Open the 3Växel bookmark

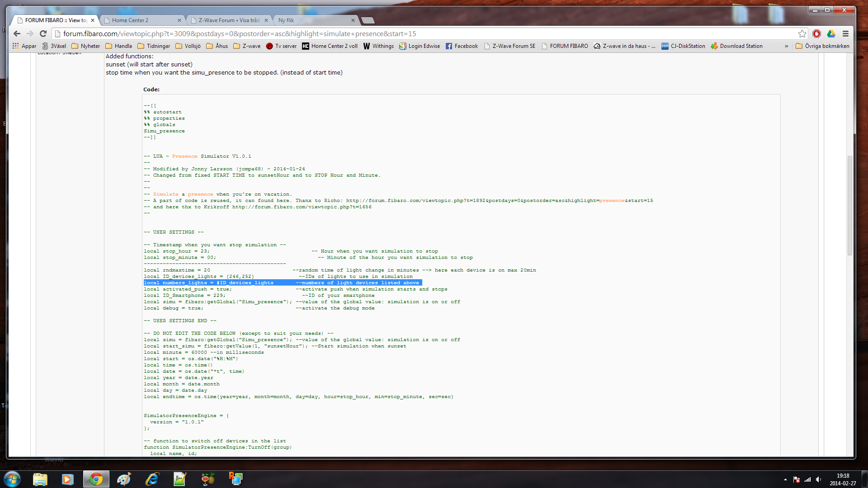pyautogui.click(x=54, y=46)
